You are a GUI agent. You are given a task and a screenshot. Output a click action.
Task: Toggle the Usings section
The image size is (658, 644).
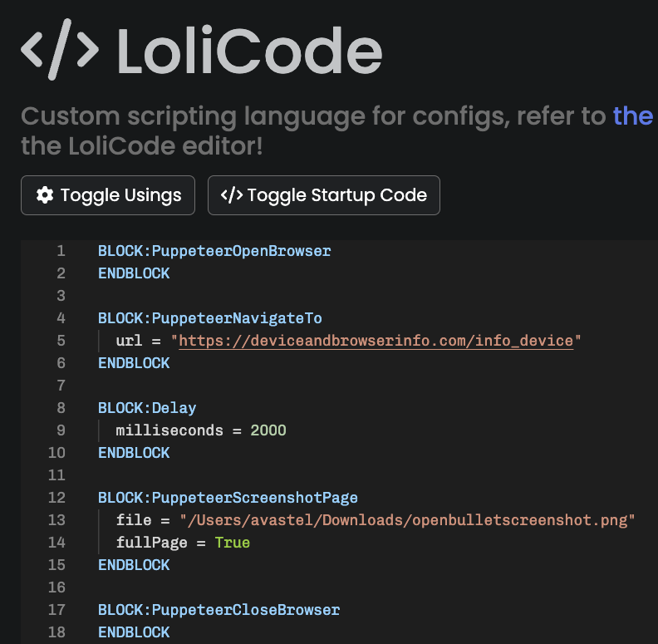coord(108,195)
